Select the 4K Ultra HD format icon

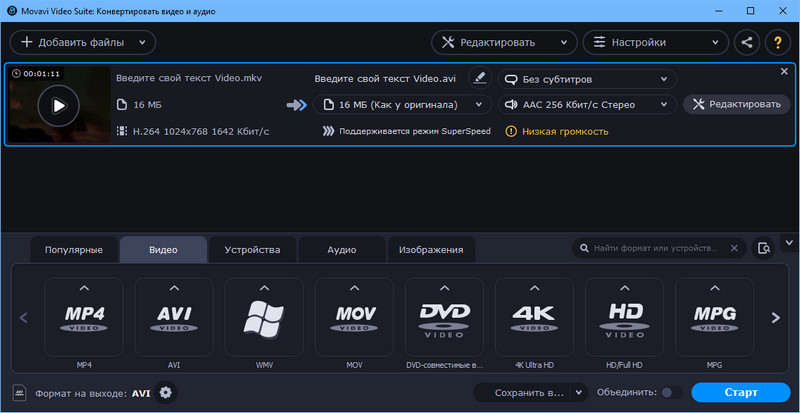(534, 317)
